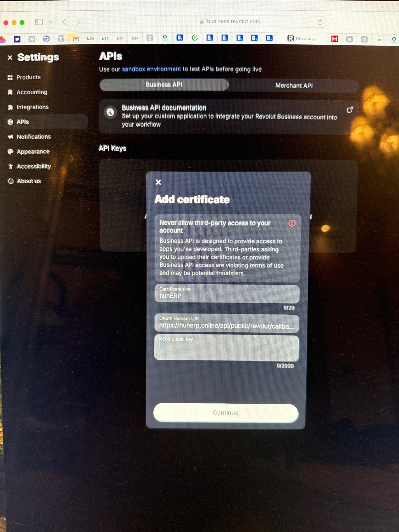The image size is (399, 532).
Task: Click the business.revolut.com address bar
Action: pyautogui.click(x=230, y=22)
